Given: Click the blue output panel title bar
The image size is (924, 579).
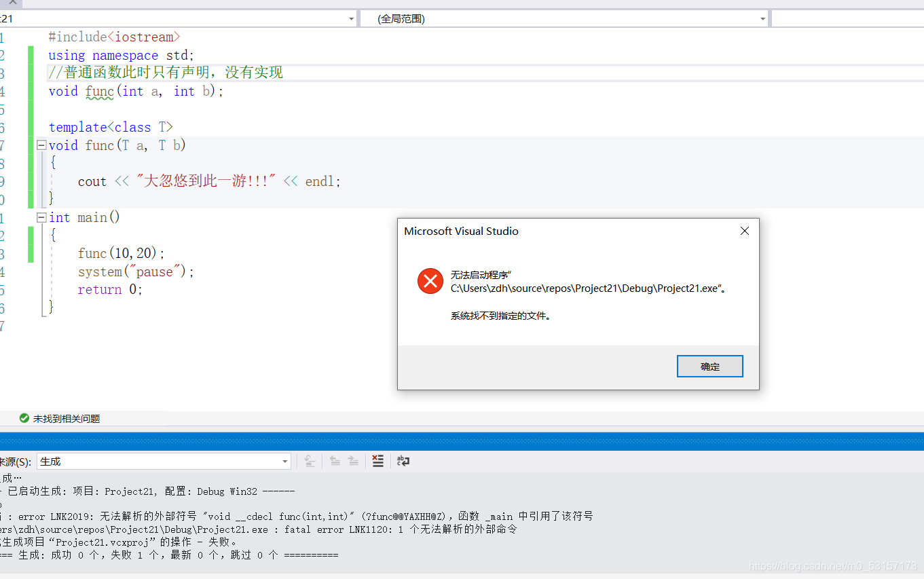Looking at the screenshot, I should 462,441.
